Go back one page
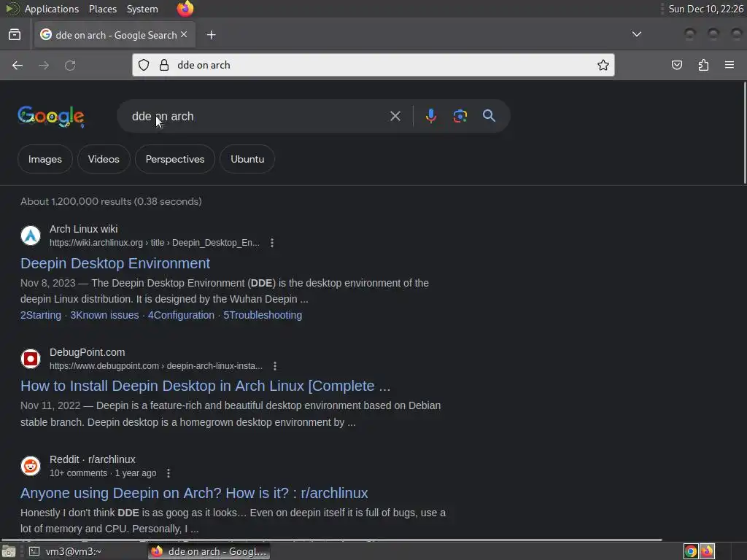 click(x=18, y=65)
